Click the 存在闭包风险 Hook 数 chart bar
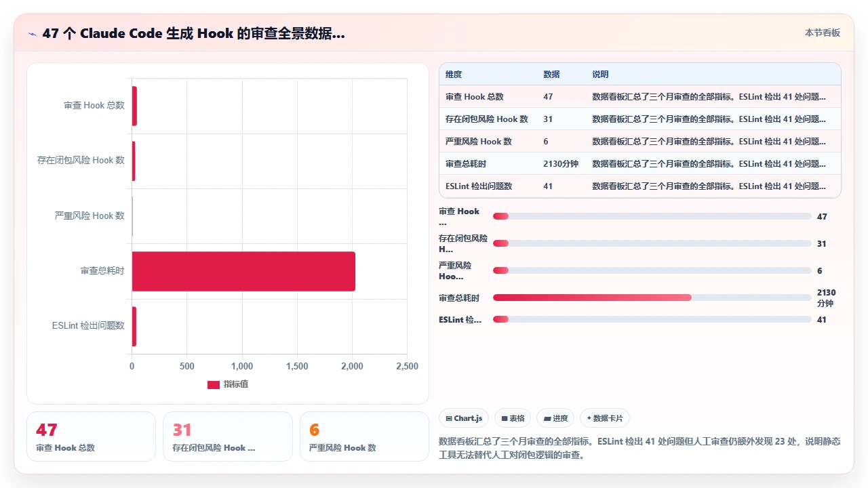This screenshot has height=488, width=868. click(x=134, y=161)
